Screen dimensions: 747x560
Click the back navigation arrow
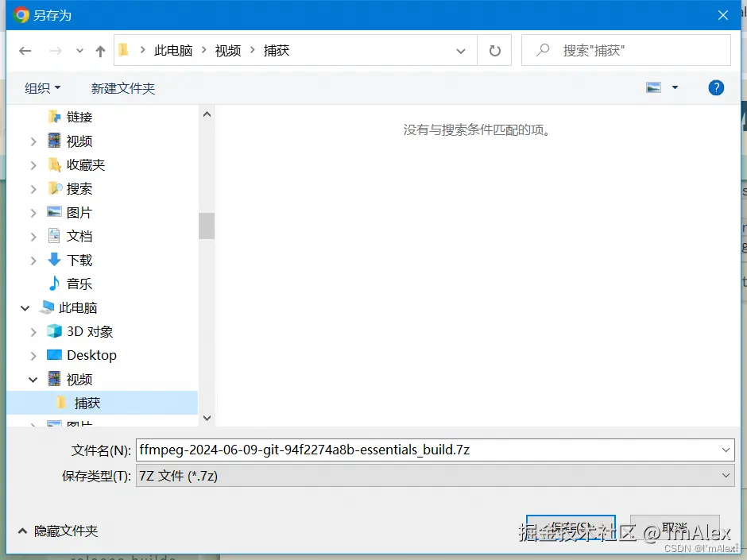point(25,50)
